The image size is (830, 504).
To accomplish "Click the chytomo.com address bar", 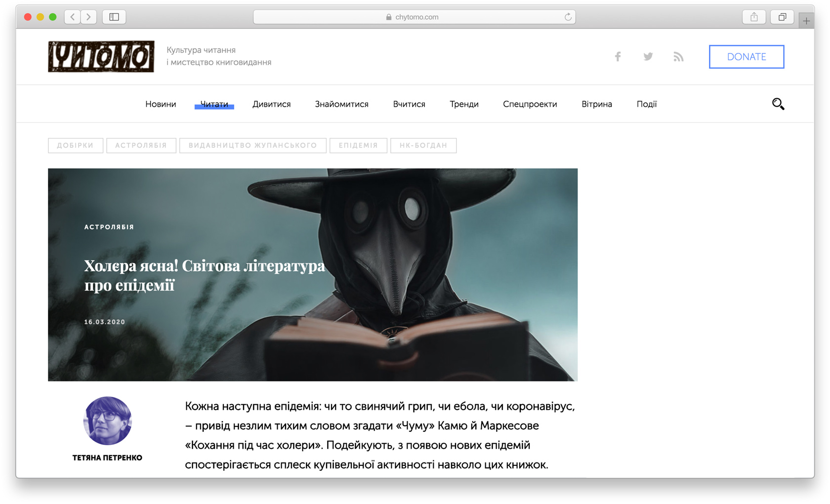I will [414, 17].
